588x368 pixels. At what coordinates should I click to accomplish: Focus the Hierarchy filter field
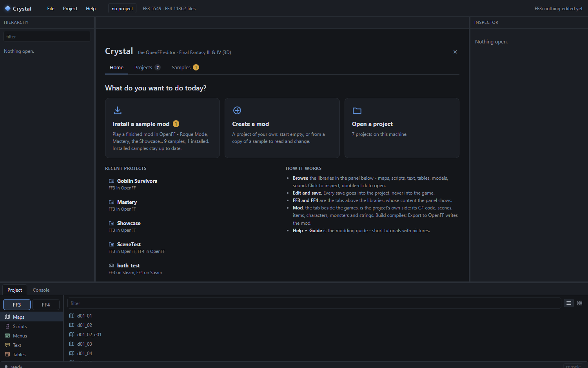pyautogui.click(x=47, y=36)
